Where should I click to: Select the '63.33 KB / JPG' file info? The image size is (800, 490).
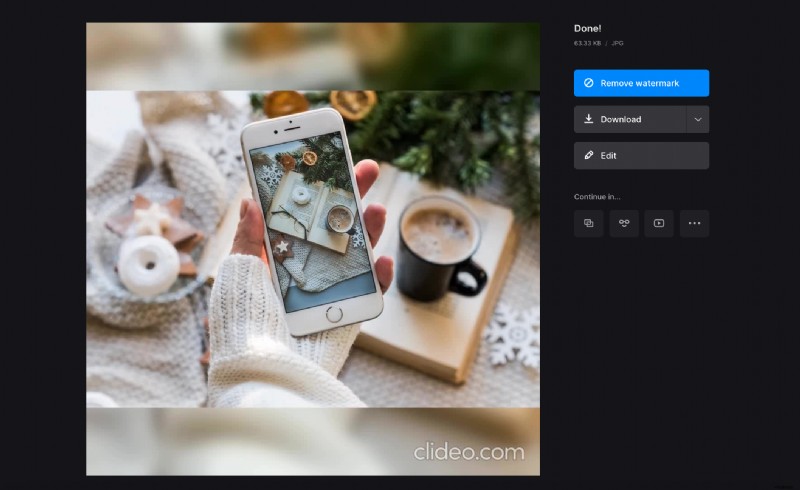pos(598,43)
